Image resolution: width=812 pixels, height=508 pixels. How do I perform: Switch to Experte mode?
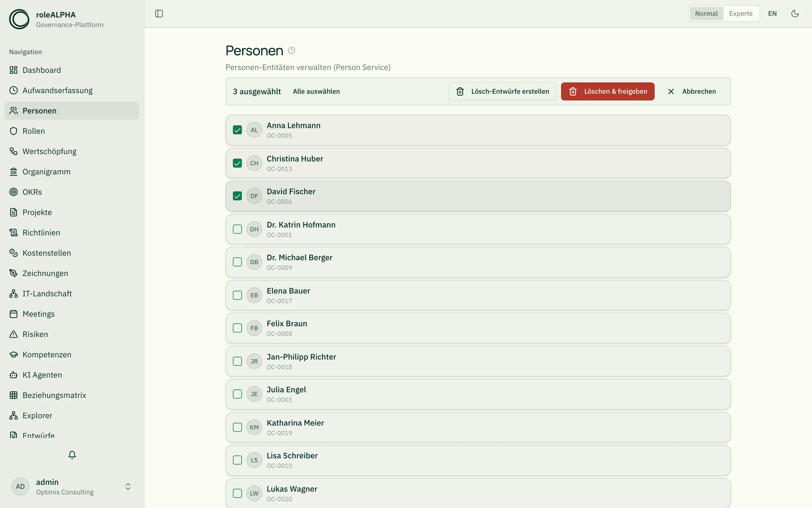pos(741,14)
